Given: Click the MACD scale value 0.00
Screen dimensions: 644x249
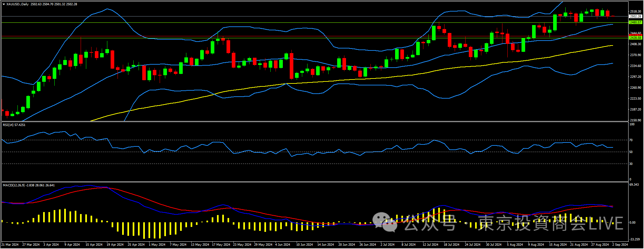Looking at the screenshot, I should [x=632, y=223].
